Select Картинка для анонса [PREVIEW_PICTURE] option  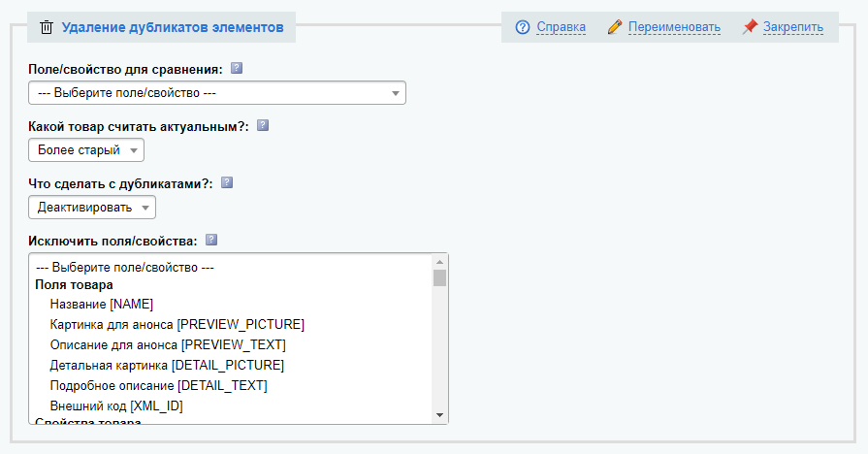(x=177, y=324)
